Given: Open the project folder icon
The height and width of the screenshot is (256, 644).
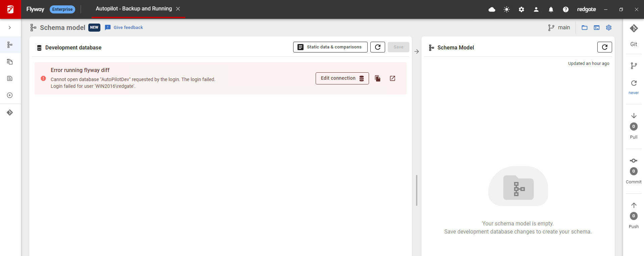Looking at the screenshot, I should pyautogui.click(x=585, y=28).
